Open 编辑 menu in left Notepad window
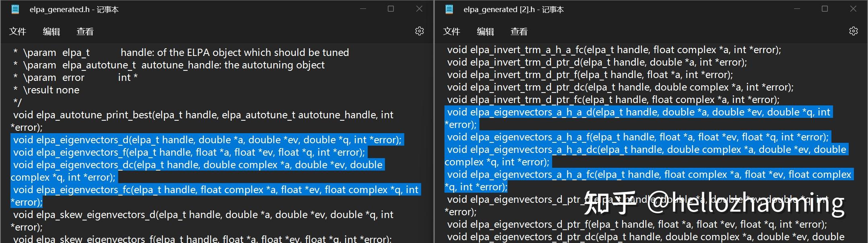This screenshot has height=243, width=868. (x=51, y=31)
